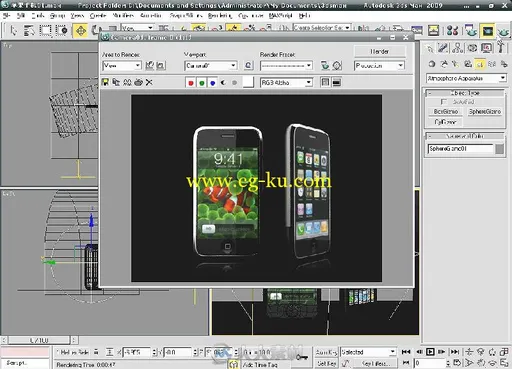
Task: Toggle the monochrome display button
Action: [234, 83]
